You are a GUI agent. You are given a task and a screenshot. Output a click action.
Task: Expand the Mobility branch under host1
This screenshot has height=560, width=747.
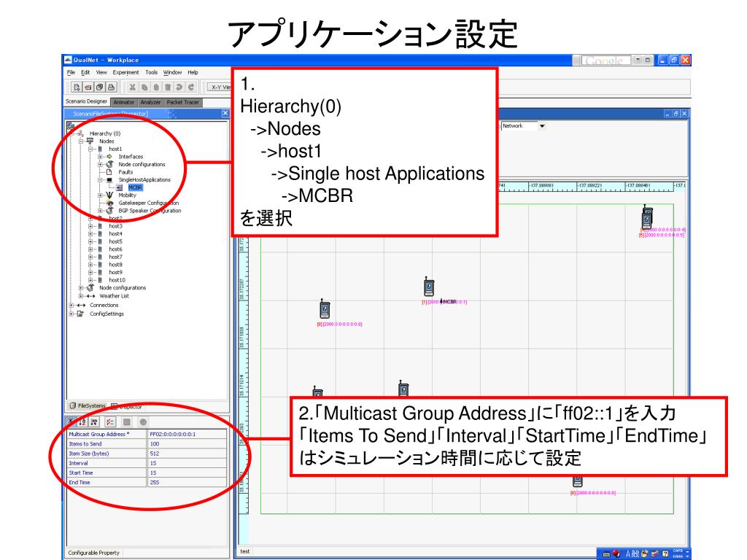[x=100, y=195]
